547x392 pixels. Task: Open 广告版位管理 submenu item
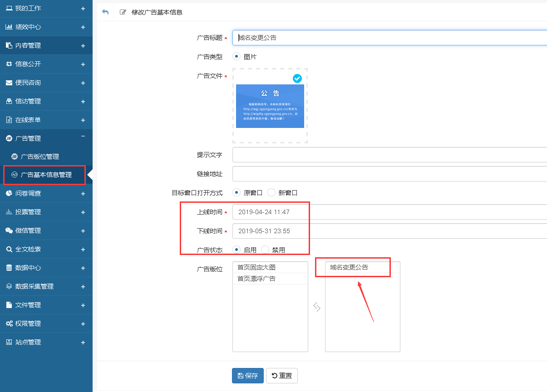click(39, 157)
